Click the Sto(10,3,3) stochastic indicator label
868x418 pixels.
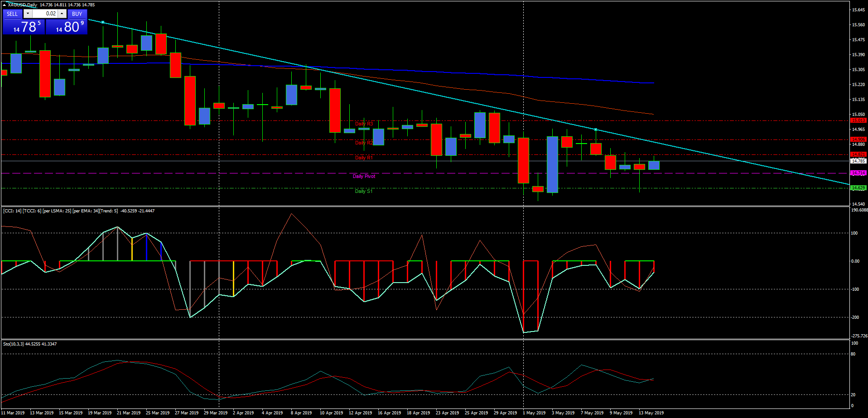pyautogui.click(x=30, y=344)
